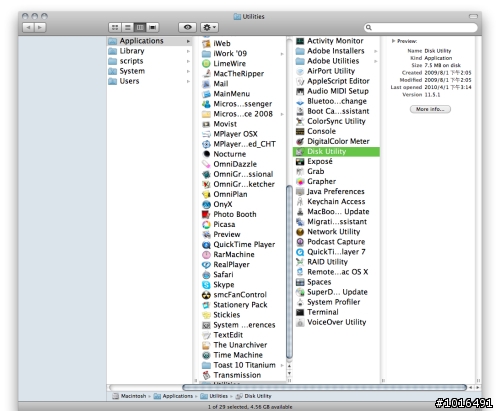Select Macintosh in the path bar
This screenshot has width=500, height=411.
pos(129,396)
